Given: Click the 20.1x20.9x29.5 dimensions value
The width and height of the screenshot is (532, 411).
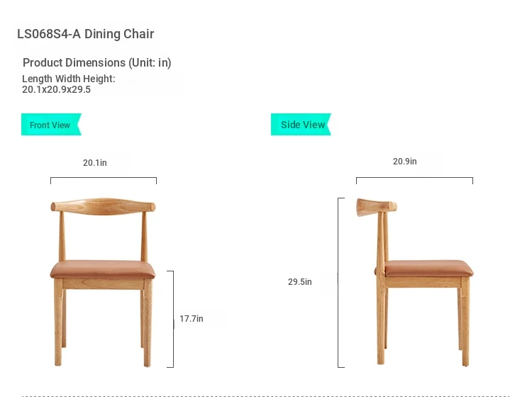Looking at the screenshot, I should point(56,89).
